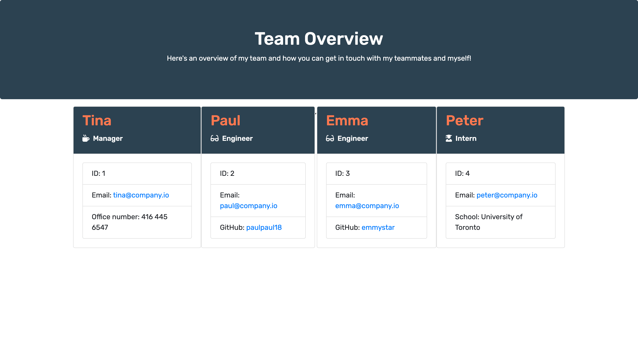Click the team overview subtitle text
Screen dimensions: 638x364
(319, 58)
